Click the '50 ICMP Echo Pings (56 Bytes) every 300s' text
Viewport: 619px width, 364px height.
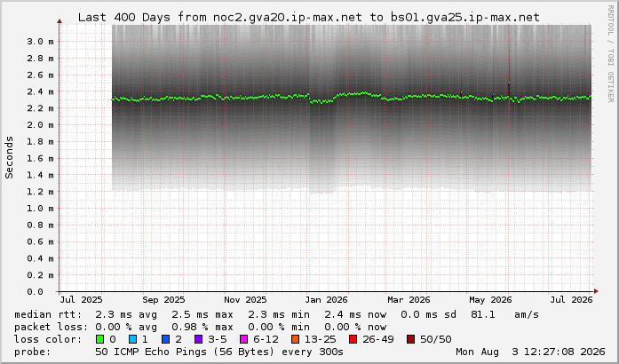tap(219, 352)
